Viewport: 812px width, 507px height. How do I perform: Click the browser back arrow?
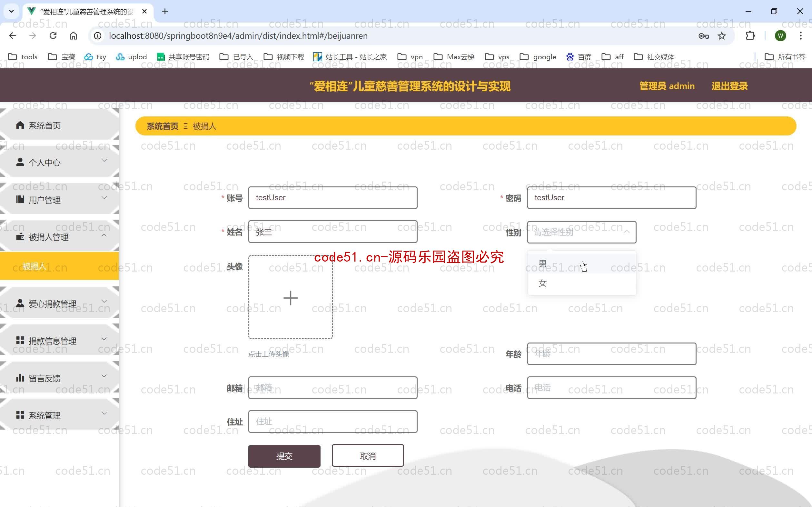pos(12,35)
